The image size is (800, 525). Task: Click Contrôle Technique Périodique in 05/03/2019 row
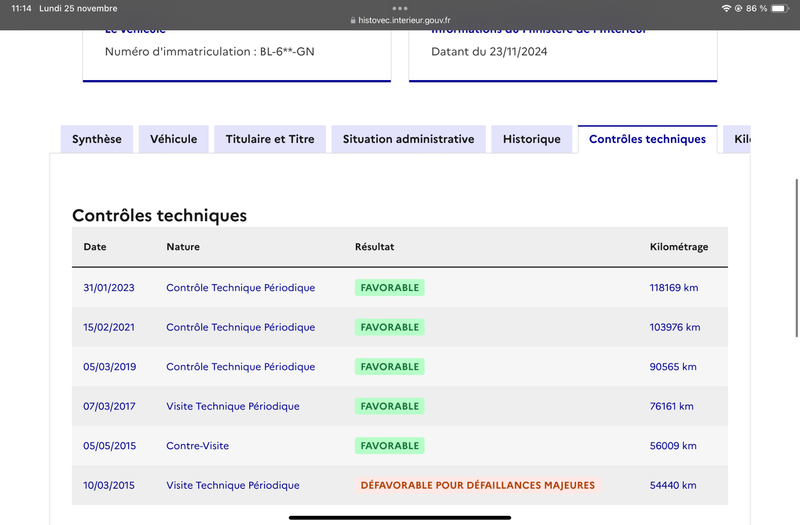(x=240, y=367)
